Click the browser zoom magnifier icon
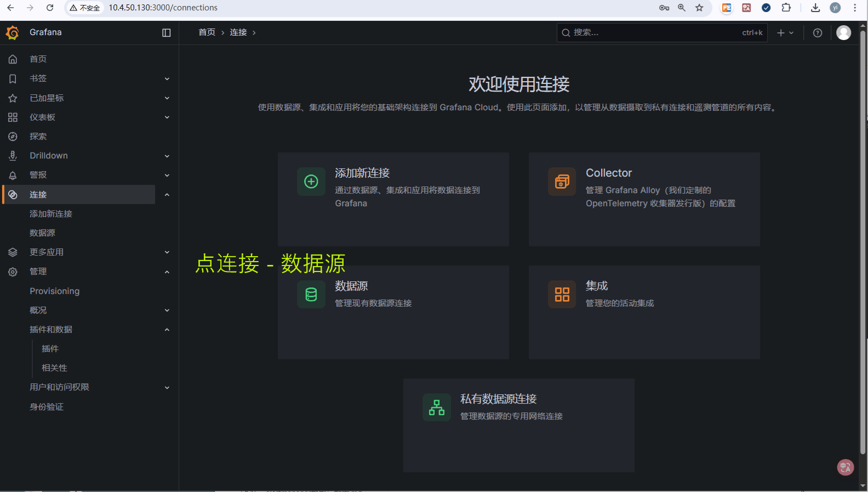Viewport: 868px width, 492px height. coord(682,8)
